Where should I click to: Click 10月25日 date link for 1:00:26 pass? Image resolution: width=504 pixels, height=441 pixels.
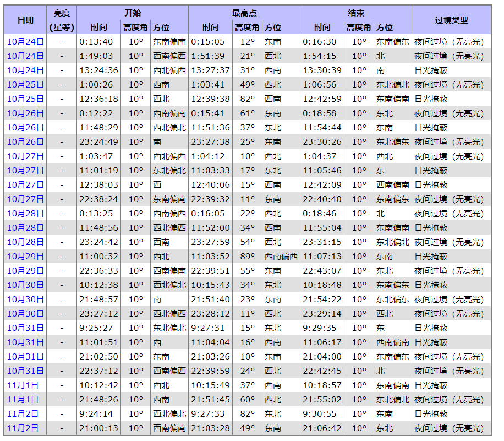[25, 85]
